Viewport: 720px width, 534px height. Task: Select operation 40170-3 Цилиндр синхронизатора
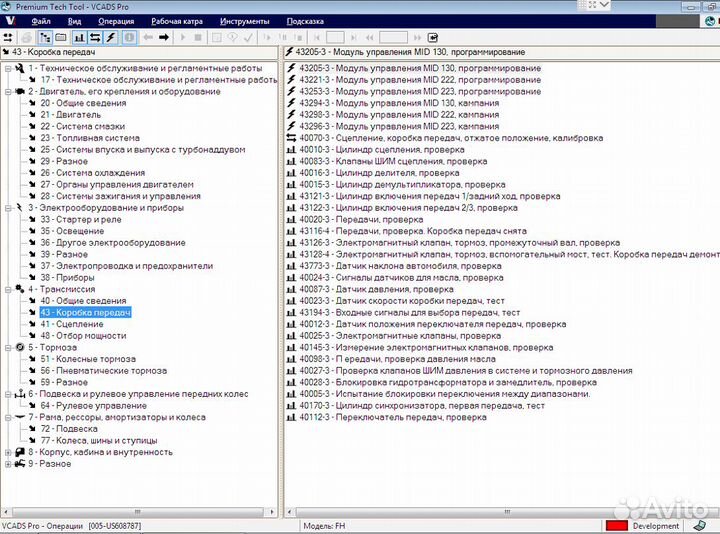[x=422, y=406]
